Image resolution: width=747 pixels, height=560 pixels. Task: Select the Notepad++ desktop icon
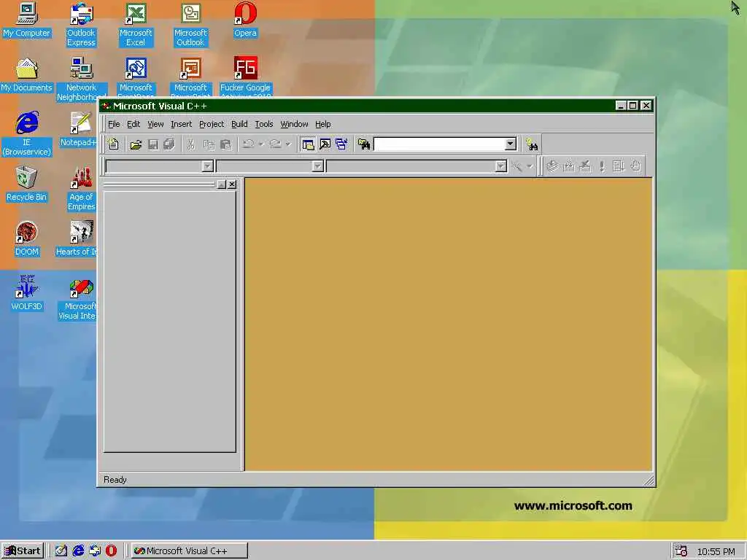coord(79,129)
